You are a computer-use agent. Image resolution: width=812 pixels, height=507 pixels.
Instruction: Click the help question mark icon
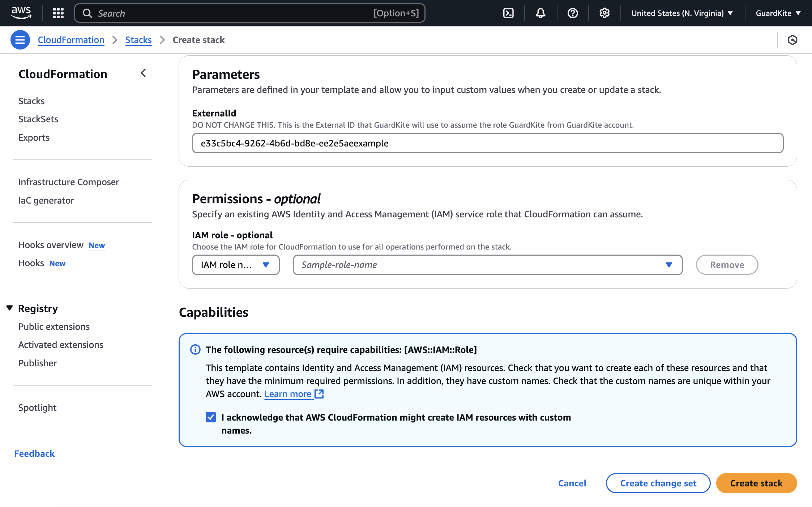point(572,13)
